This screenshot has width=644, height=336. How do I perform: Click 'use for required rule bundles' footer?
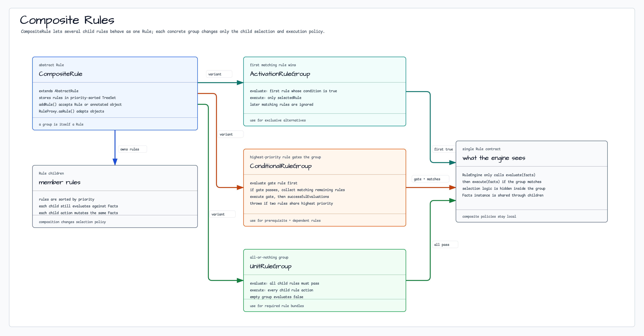277,306
